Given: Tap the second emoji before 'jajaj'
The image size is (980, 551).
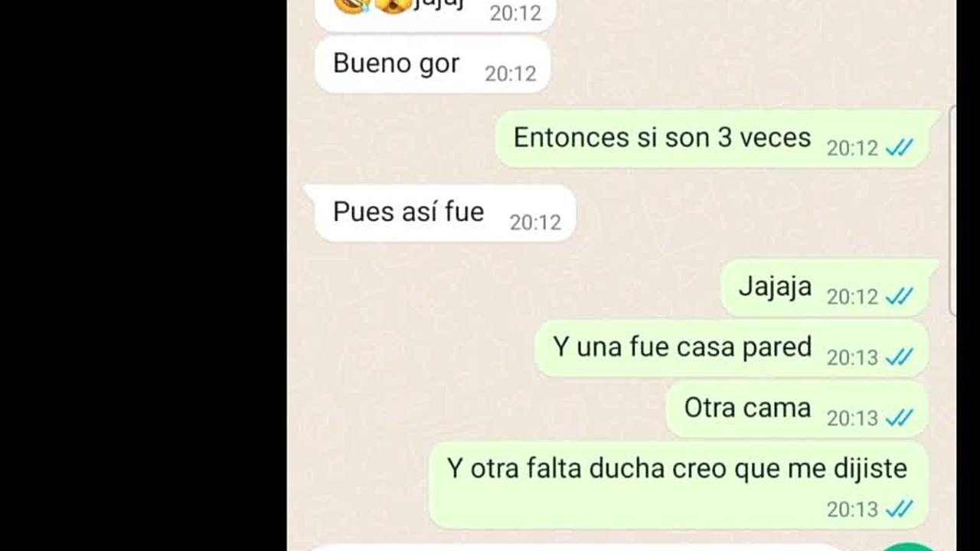Looking at the screenshot, I should point(393,5).
